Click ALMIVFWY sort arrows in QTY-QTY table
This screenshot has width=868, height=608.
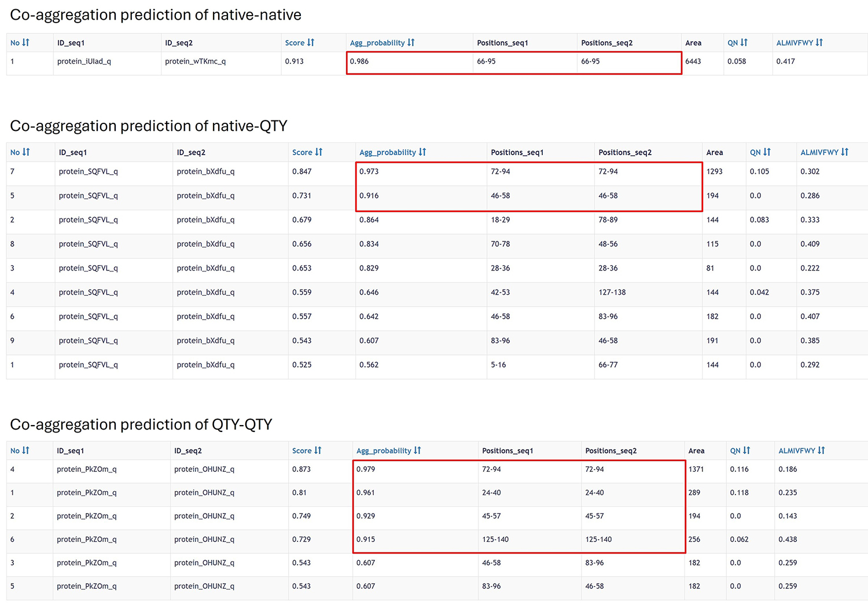[821, 450]
